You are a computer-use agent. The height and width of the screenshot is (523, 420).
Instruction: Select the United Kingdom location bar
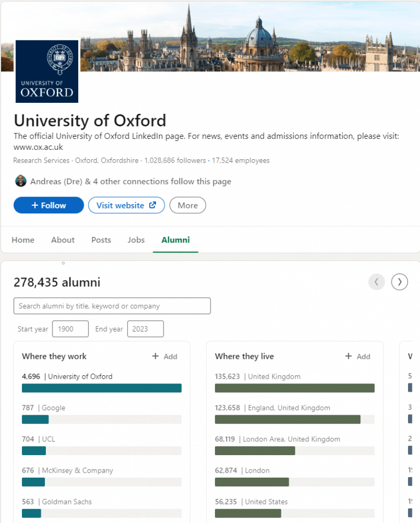295,388
